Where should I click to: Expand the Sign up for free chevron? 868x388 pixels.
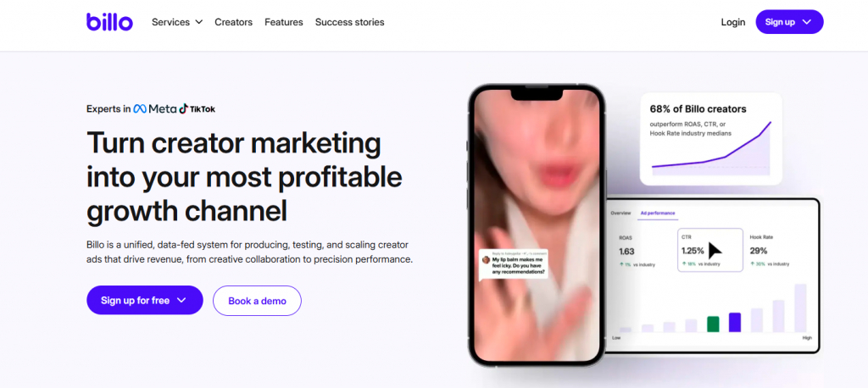coord(181,301)
